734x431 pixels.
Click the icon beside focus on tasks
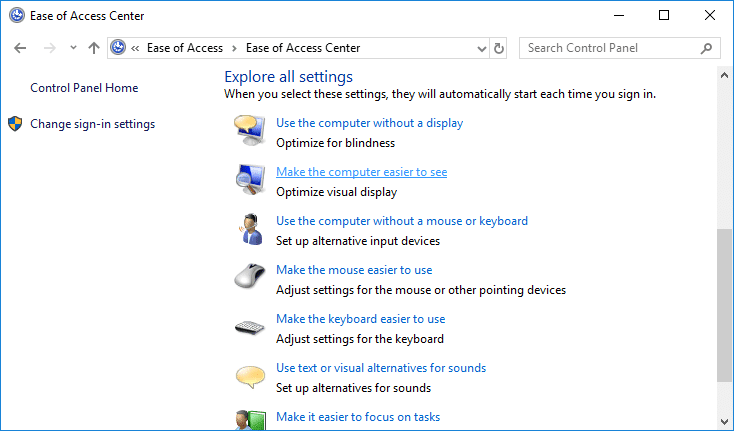[x=248, y=420]
